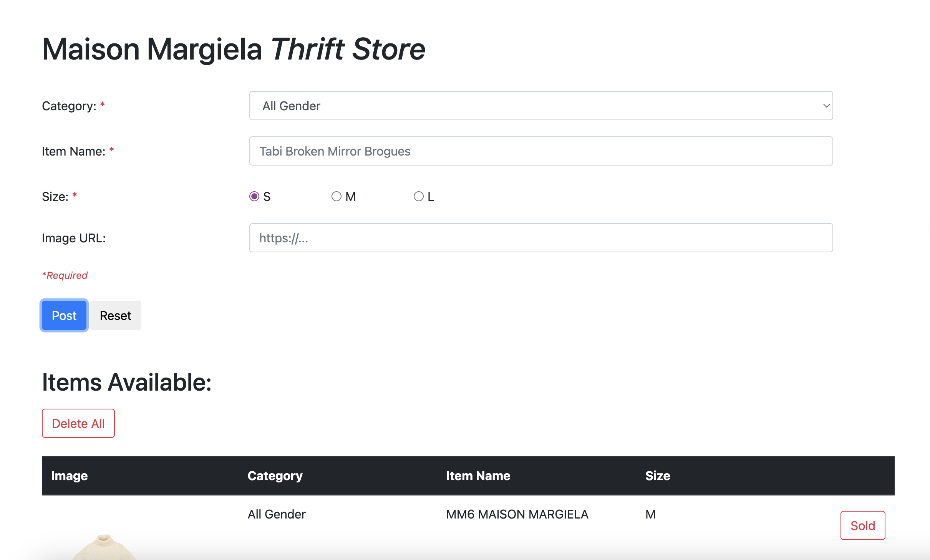Click the All Gender cell in table
930x560 pixels.
point(277,514)
